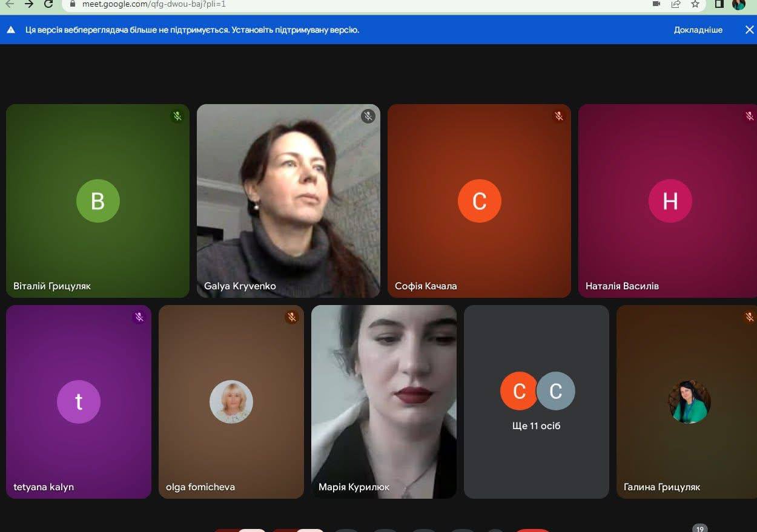Go forward with the browser arrow
This screenshot has height=532, width=757.
28,4
